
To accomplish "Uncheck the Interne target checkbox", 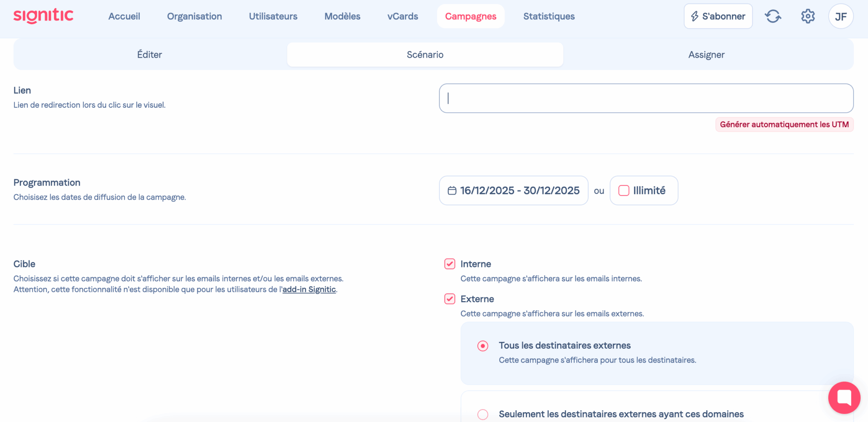I will 450,264.
